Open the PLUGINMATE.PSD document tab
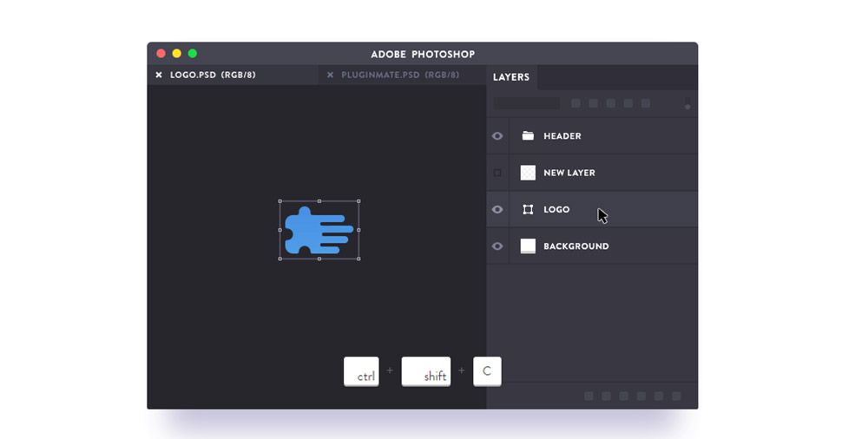This screenshot has height=439, width=868. click(x=399, y=75)
